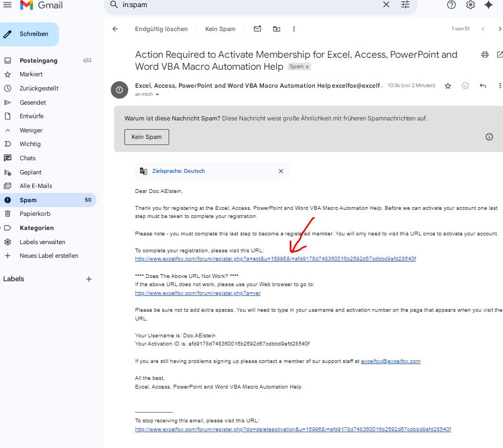The height and width of the screenshot is (448, 503).
Task: Print the email with the printer icon
Action: [x=484, y=55]
